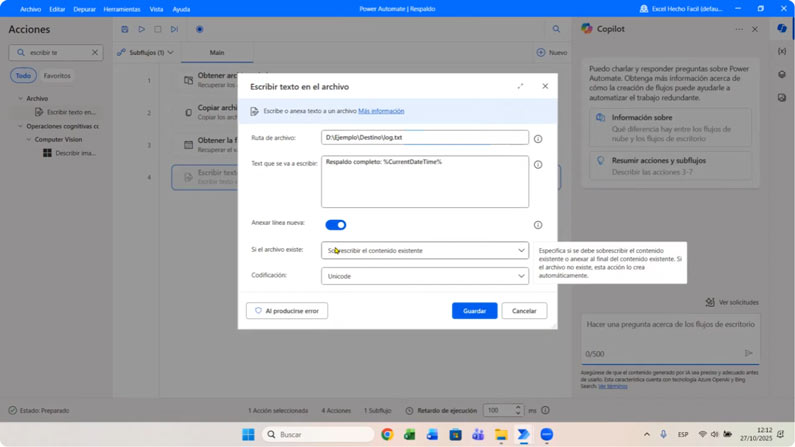The image size is (795, 447).
Task: Open Ver solicitudes in Copilot
Action: 732,302
